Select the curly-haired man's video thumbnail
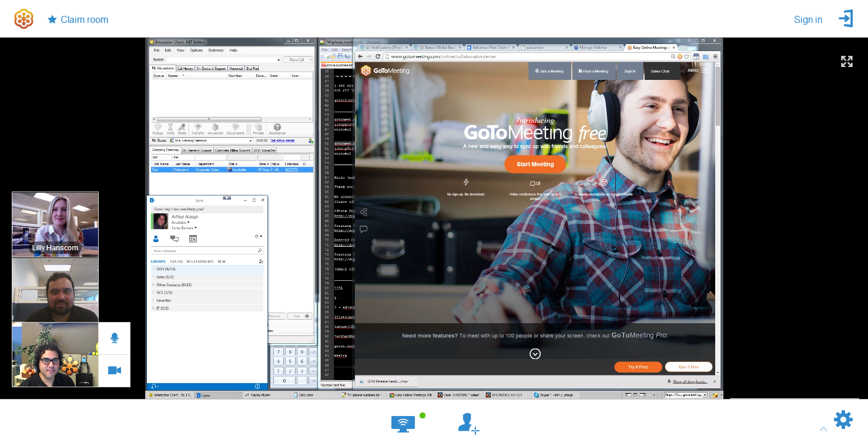Viewport: 868px width, 446px height. pos(55,354)
